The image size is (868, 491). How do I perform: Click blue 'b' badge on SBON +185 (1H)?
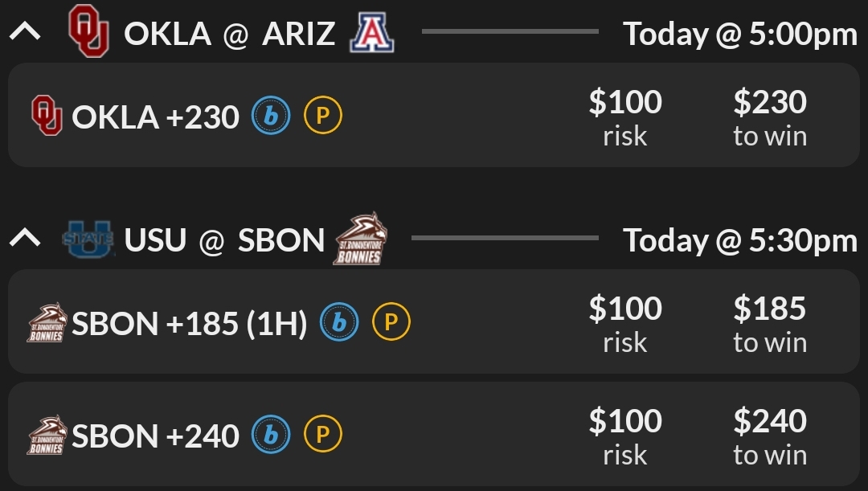click(339, 323)
